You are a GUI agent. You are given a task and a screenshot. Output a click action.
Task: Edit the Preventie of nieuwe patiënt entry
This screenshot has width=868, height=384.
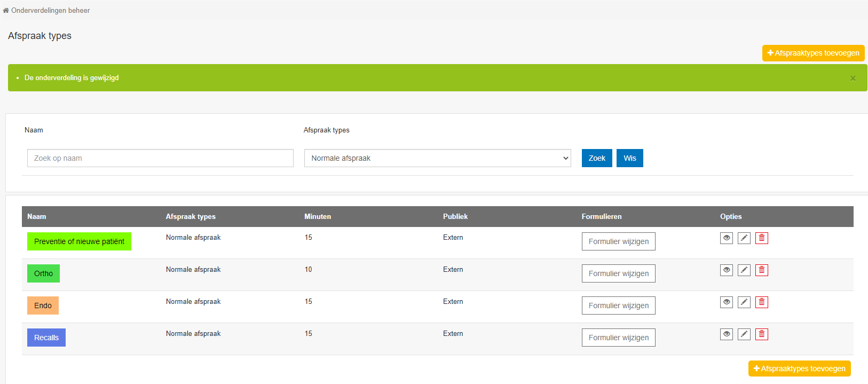[744, 238]
